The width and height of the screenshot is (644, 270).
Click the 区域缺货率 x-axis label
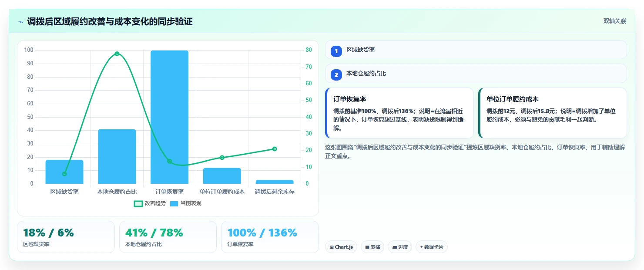click(x=64, y=192)
